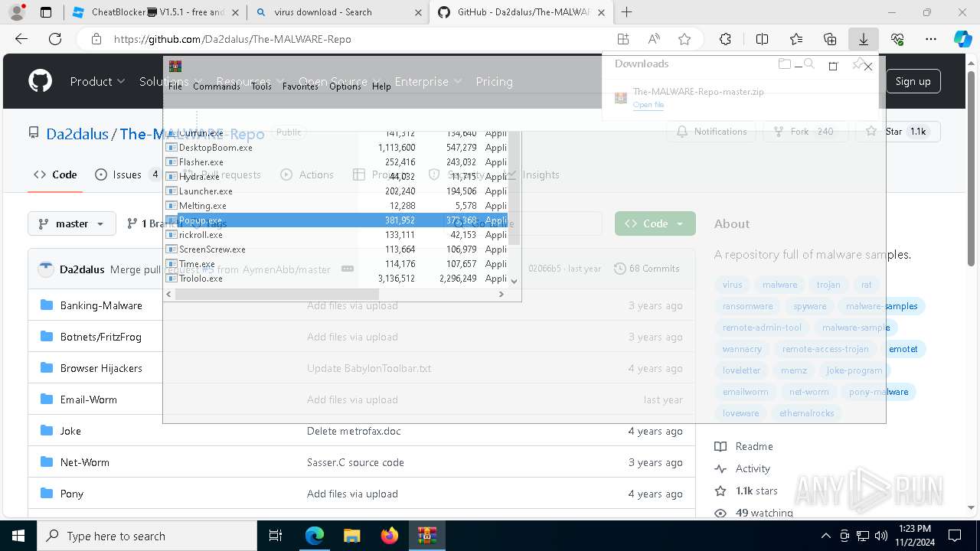Click the Windows search box
980x551 pixels.
(x=147, y=536)
